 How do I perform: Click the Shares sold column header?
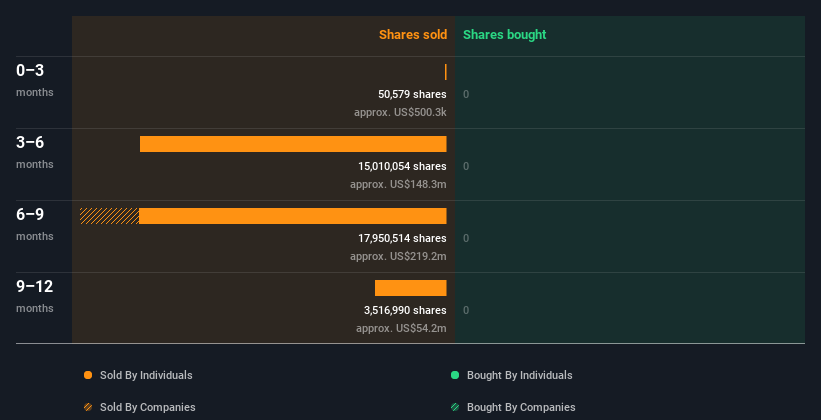(412, 35)
